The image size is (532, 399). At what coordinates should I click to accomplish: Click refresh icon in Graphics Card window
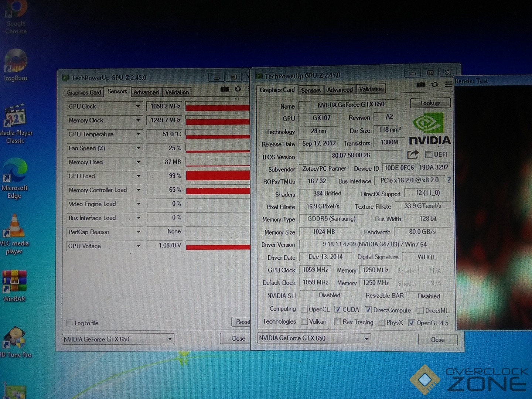435,85
